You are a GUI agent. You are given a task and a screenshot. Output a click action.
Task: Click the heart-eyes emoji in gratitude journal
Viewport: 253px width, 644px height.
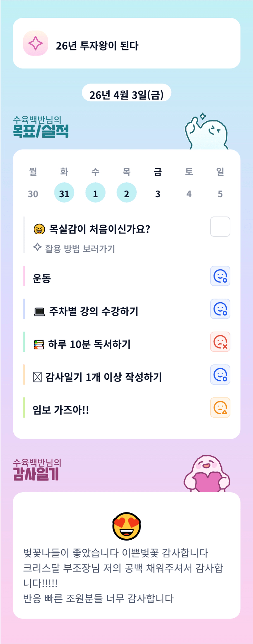tap(126, 526)
